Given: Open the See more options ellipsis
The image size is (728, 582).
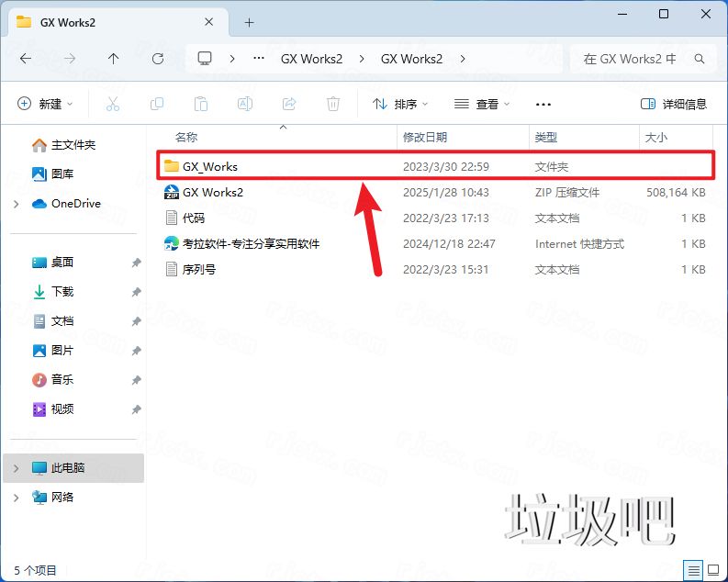Looking at the screenshot, I should [x=543, y=105].
